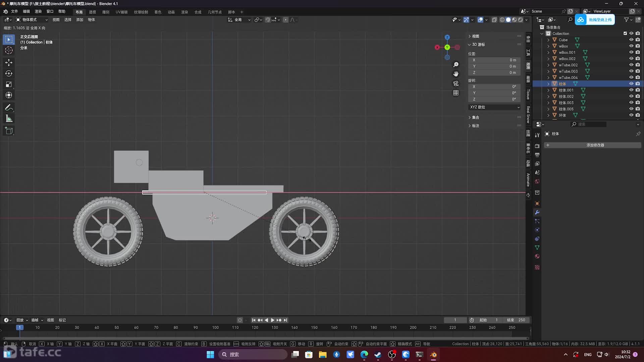
Task: Open the Object Data green triangle tab
Action: [x=537, y=248]
